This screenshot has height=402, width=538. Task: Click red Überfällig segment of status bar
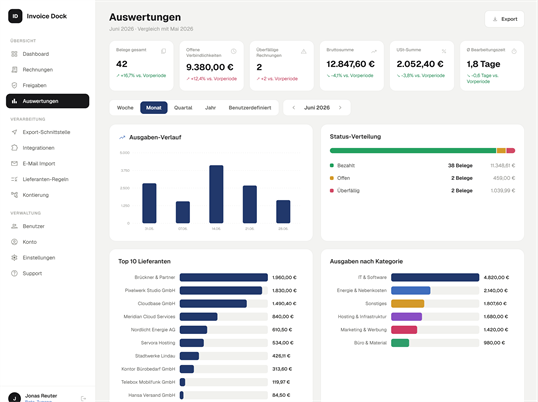coord(511,151)
